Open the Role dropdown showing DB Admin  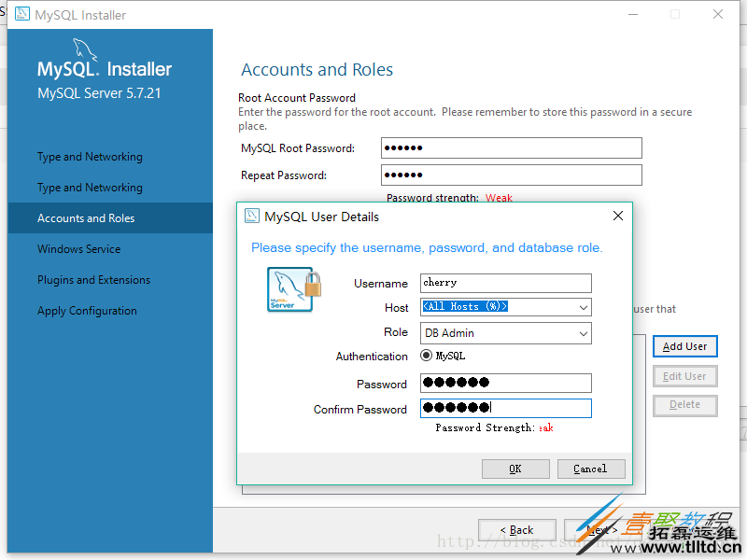click(x=505, y=333)
